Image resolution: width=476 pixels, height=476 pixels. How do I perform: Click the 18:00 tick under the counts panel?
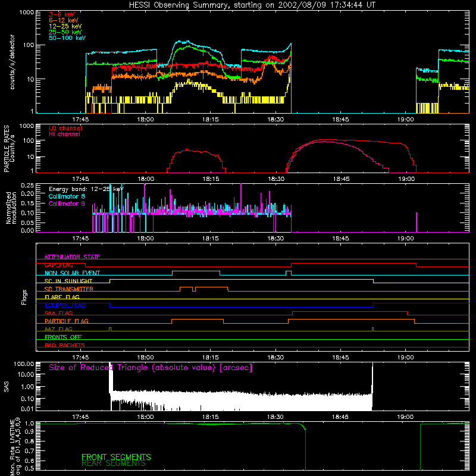[145, 120]
